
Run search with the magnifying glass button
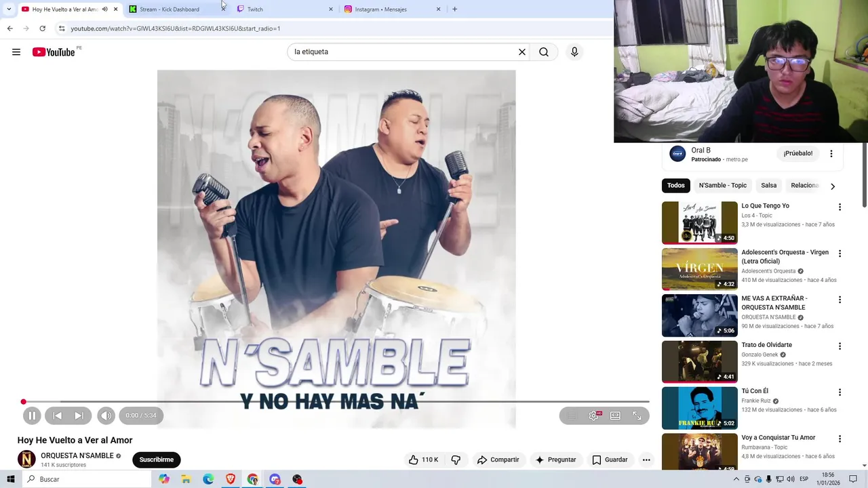(544, 52)
